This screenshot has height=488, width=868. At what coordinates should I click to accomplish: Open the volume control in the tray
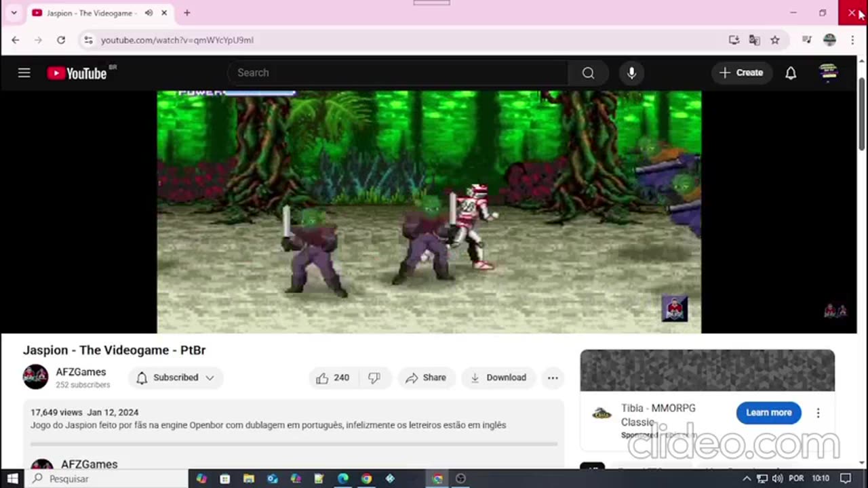777,479
